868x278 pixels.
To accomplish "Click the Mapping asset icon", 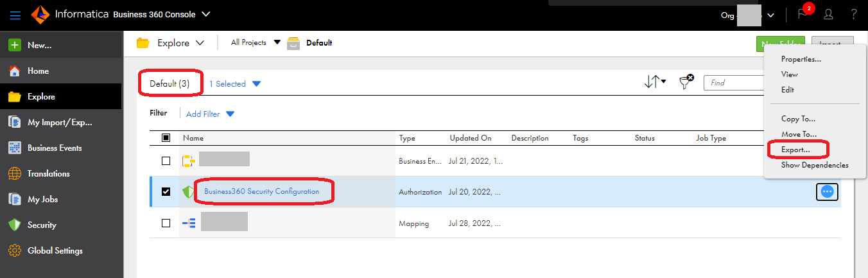I will pos(188,223).
